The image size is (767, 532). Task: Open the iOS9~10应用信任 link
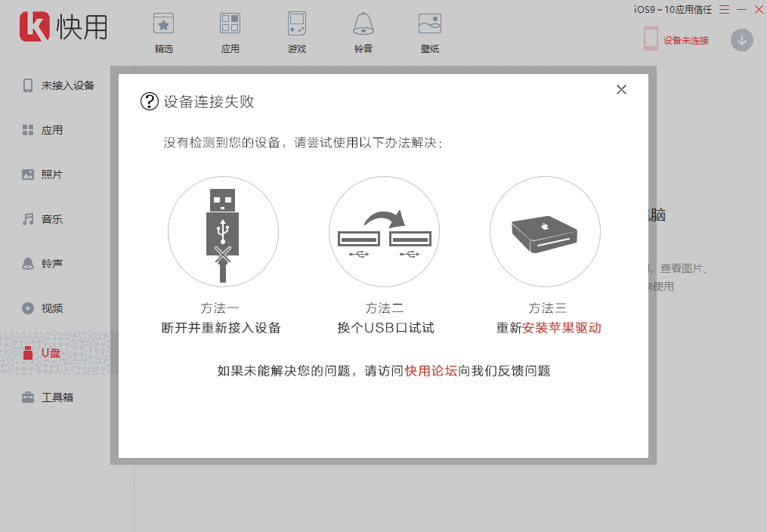(673, 11)
